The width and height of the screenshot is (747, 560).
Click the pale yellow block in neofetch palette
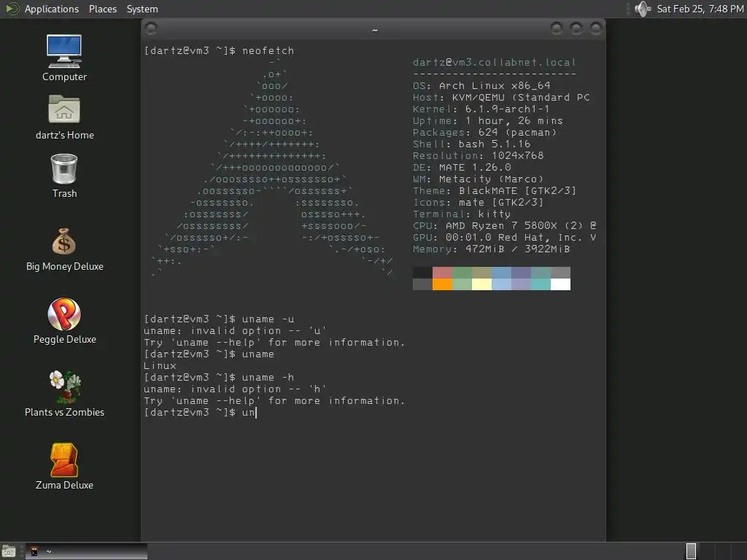(481, 284)
